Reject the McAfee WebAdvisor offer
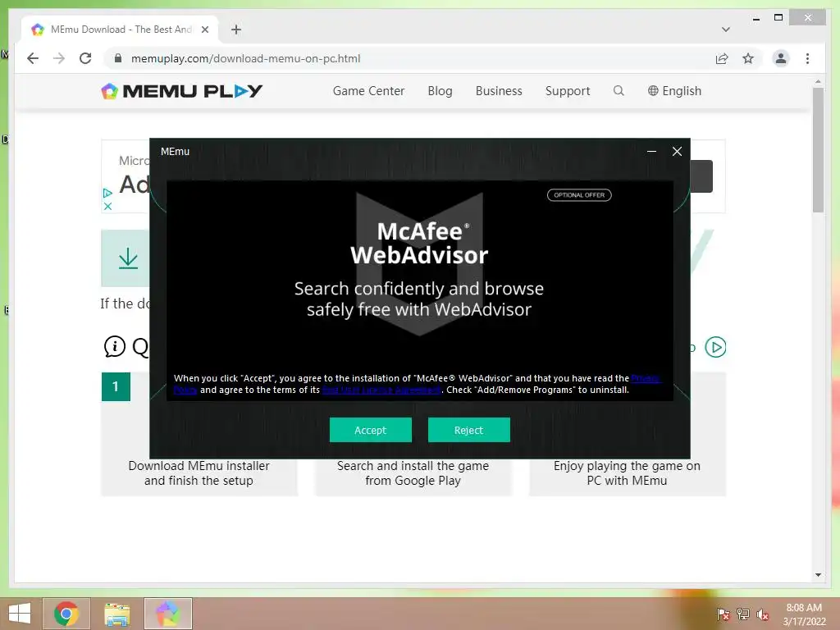This screenshot has width=840, height=630. point(468,430)
